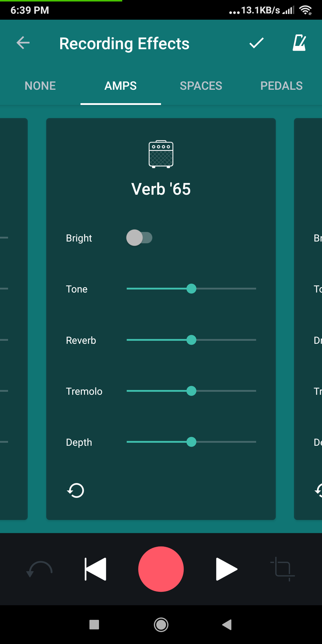
Task: Tap the Verb '65 amp icon
Action: [161, 154]
